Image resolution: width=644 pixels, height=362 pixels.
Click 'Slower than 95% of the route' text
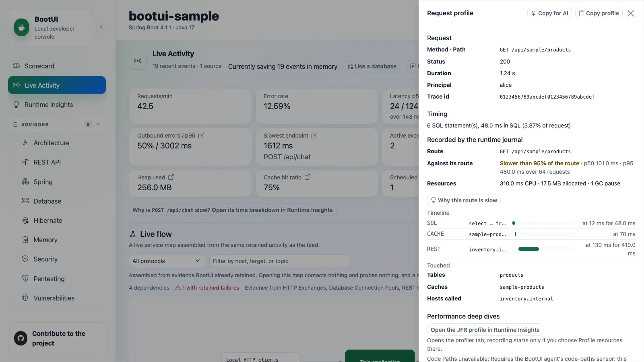tap(539, 163)
